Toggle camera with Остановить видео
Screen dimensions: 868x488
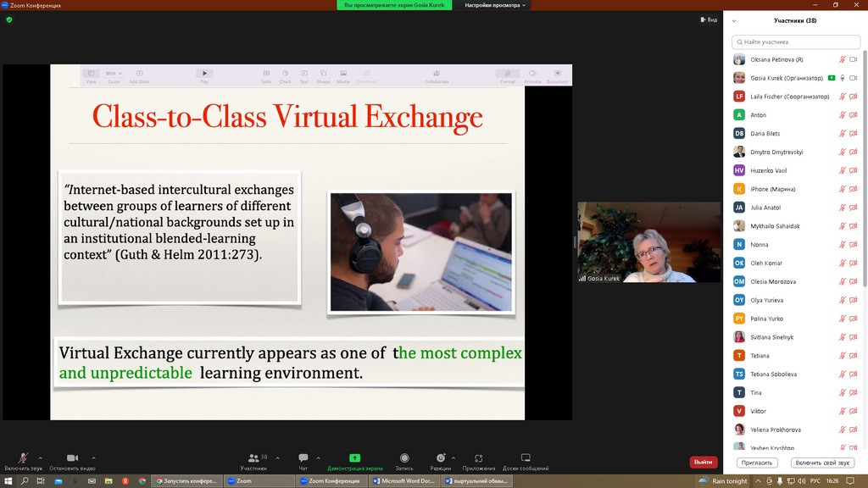point(72,462)
